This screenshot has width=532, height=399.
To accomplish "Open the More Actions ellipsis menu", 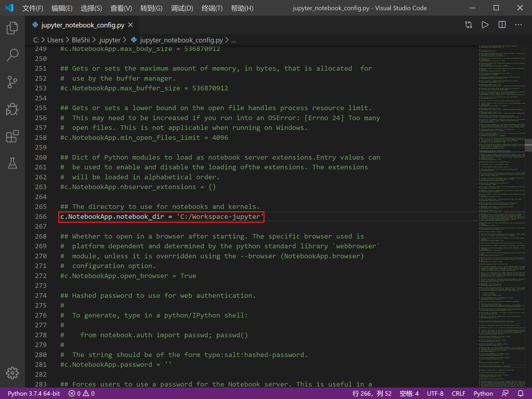I will coord(518,25).
